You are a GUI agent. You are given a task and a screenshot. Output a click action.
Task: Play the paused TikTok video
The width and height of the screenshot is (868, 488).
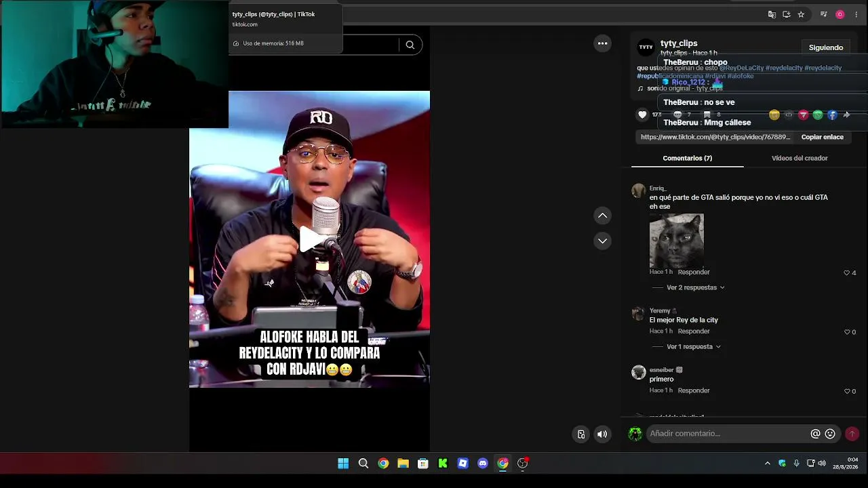click(x=310, y=239)
